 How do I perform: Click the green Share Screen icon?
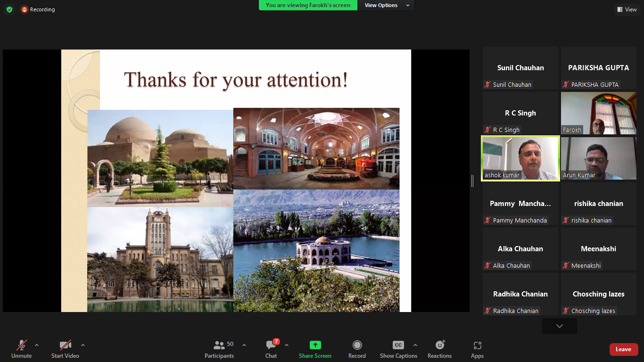click(x=315, y=345)
